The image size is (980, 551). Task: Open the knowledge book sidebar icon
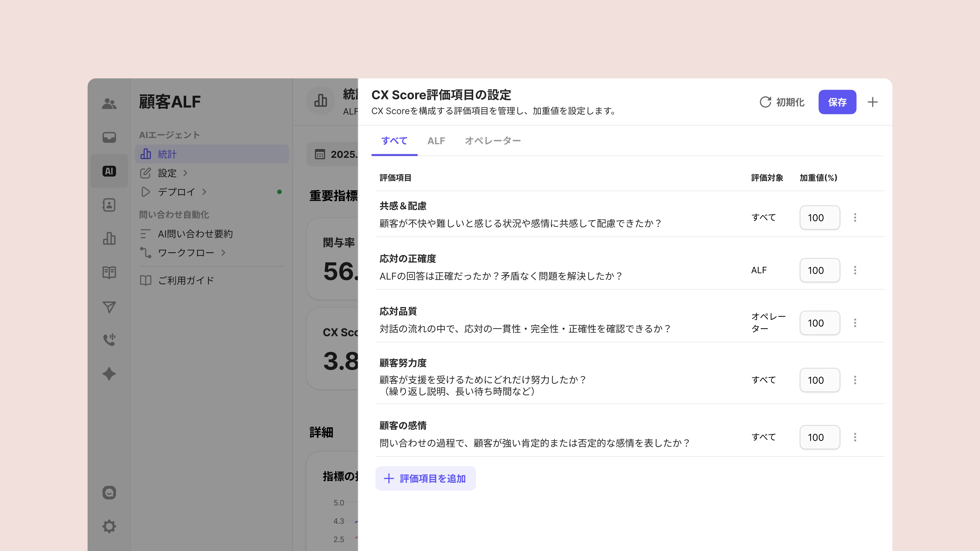click(x=109, y=272)
